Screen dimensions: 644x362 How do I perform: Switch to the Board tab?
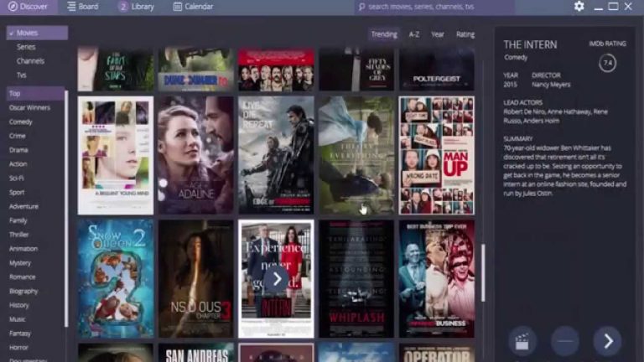82,7
